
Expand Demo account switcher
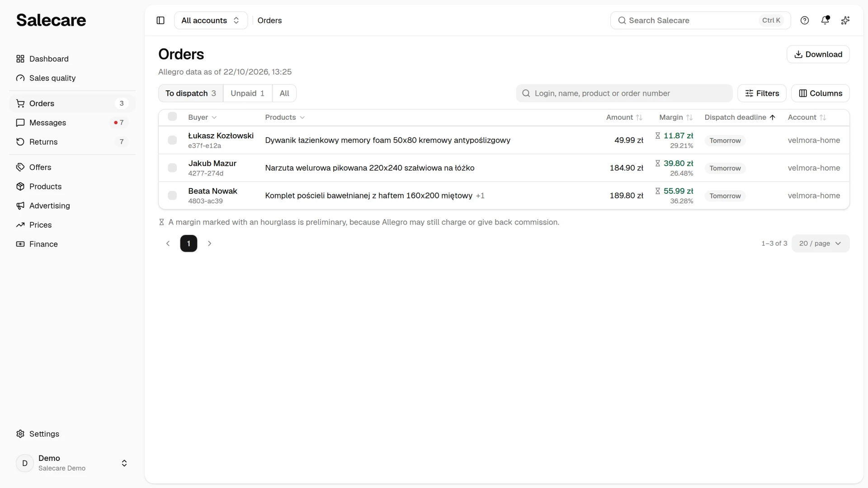point(72,463)
